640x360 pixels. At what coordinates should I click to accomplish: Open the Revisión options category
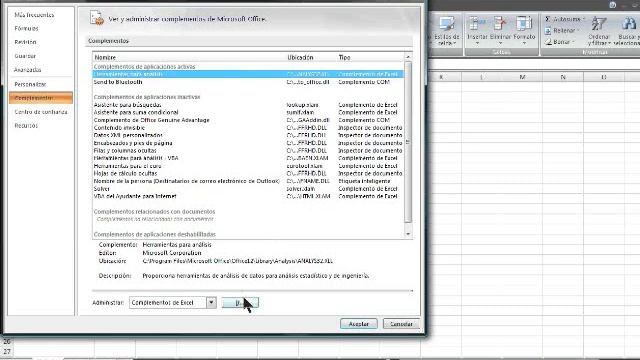pyautogui.click(x=25, y=42)
